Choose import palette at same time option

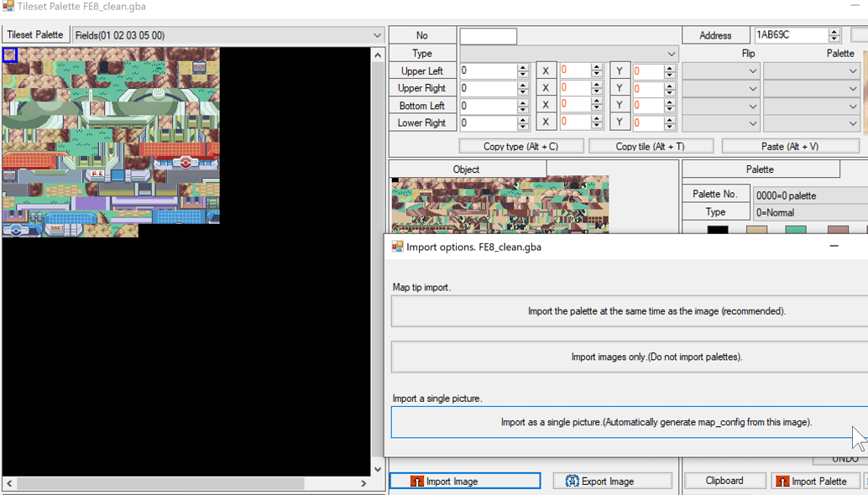coord(628,310)
